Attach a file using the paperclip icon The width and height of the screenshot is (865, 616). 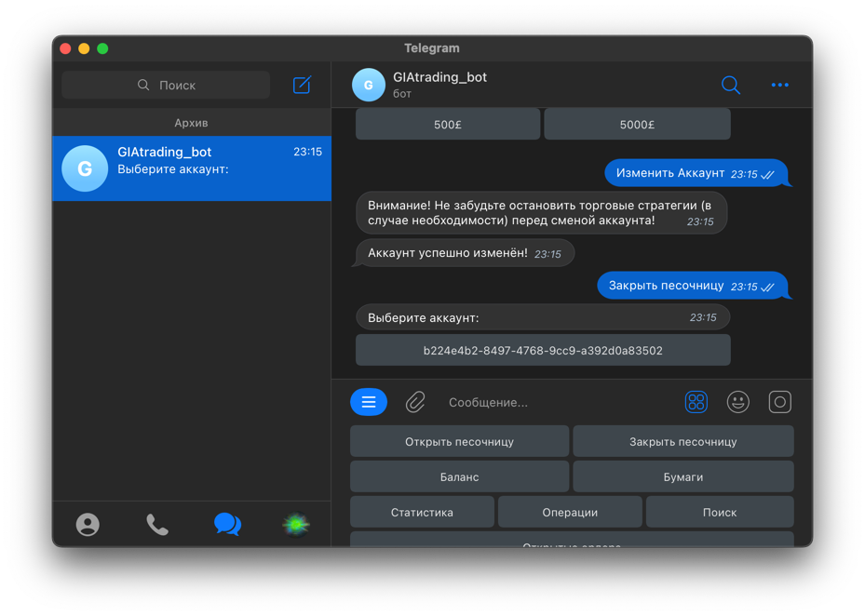pyautogui.click(x=415, y=402)
